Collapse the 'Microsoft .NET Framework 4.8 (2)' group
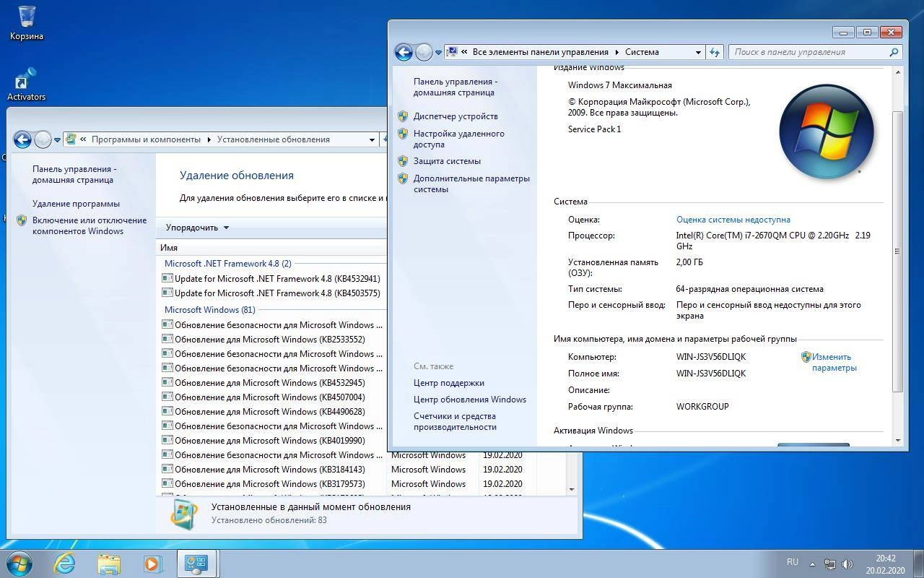 [x=228, y=264]
